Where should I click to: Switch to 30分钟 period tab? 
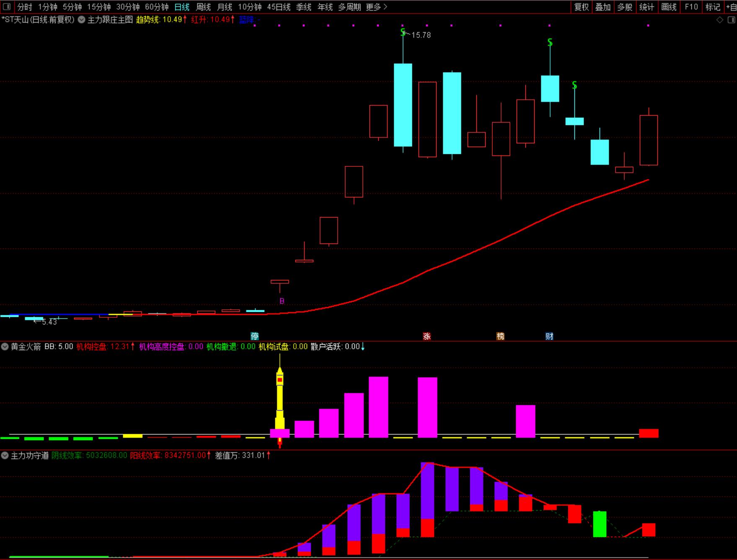pyautogui.click(x=128, y=7)
